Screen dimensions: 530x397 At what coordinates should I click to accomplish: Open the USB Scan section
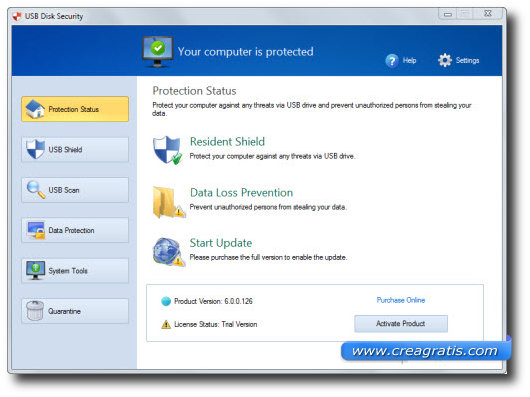point(75,190)
